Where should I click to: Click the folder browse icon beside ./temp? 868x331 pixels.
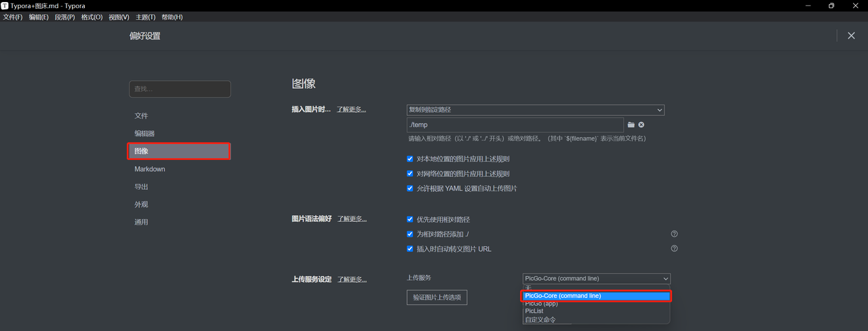(x=631, y=125)
